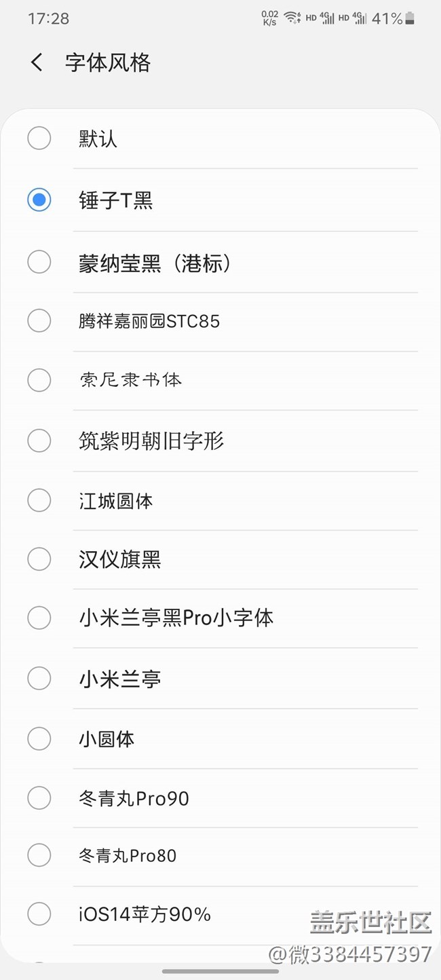Pick the 腾祥嘉丽园STC85 radio button
The image size is (441, 980).
[x=39, y=320]
